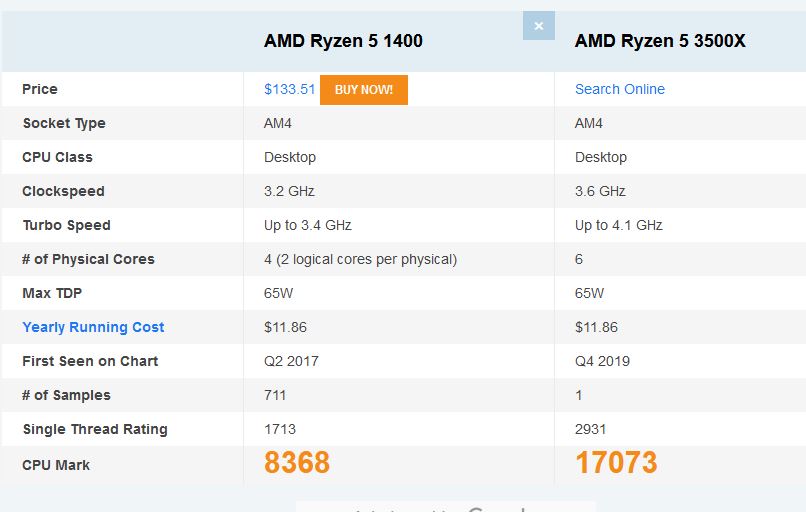Click the CPU Mark score 8368
The image size is (806, 512).
297,463
